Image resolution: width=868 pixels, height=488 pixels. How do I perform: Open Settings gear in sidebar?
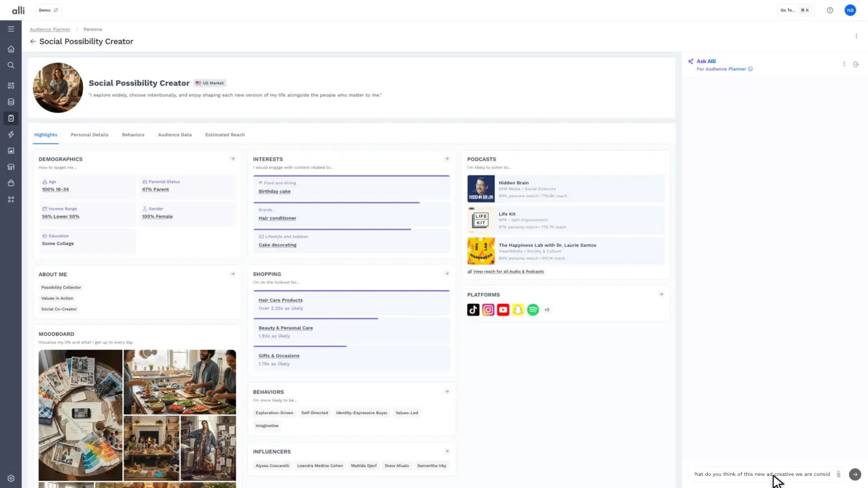(11, 478)
